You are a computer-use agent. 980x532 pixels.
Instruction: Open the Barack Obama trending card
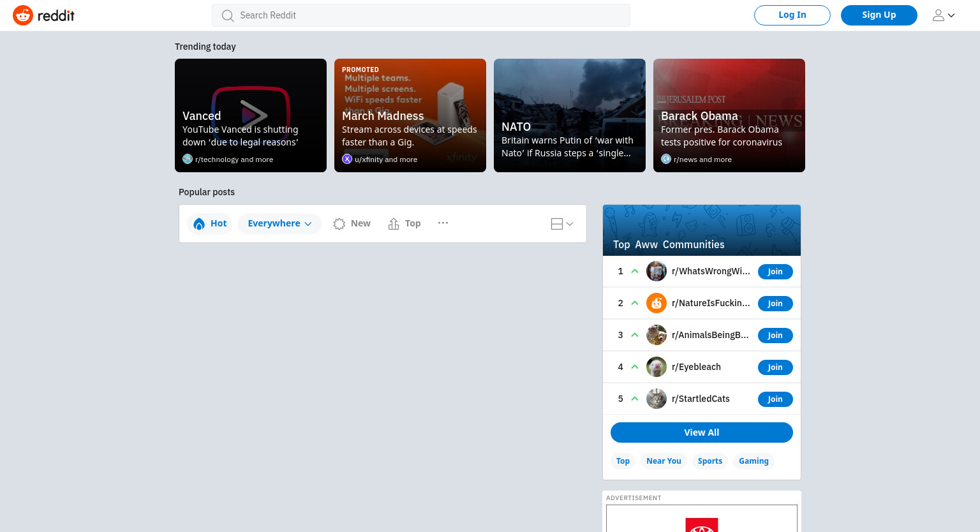pyautogui.click(x=729, y=115)
